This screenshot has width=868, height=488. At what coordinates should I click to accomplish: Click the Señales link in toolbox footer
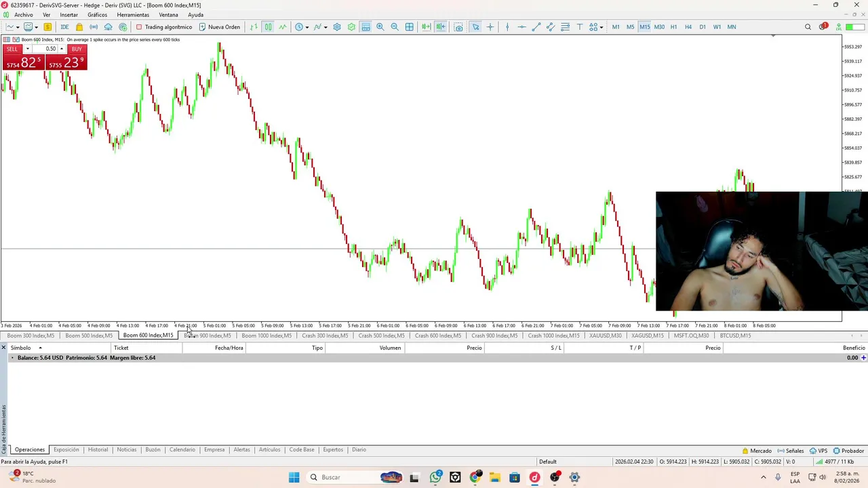click(x=791, y=451)
